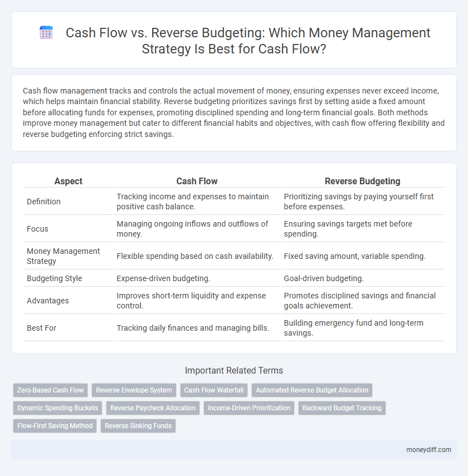
Task: Click the Income-Driven Prioritization tag
Action: [249, 408]
